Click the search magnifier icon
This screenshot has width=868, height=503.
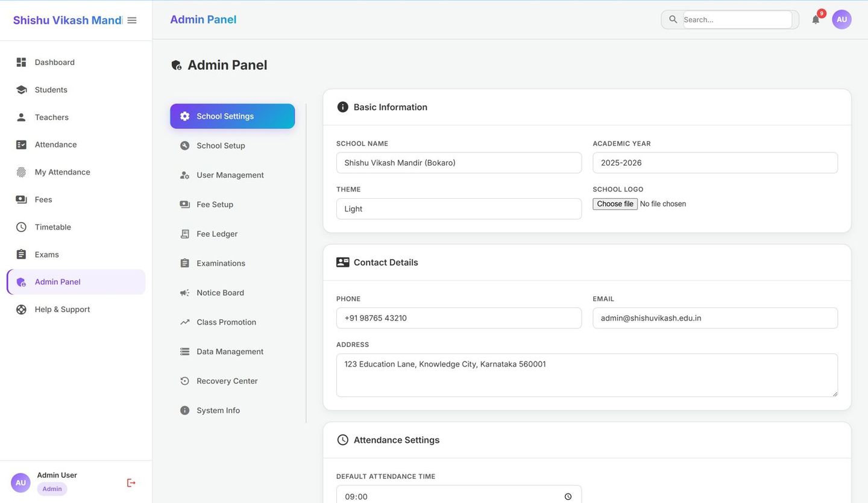coord(673,19)
